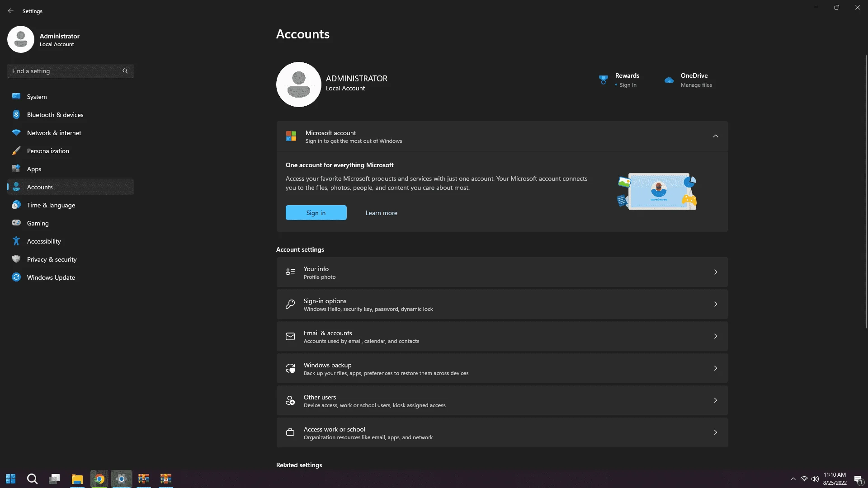
Task: Open Other users via its chevron
Action: (x=716, y=400)
